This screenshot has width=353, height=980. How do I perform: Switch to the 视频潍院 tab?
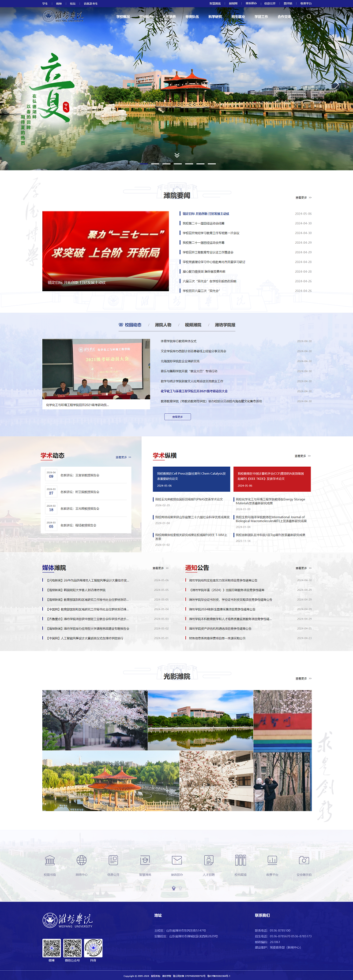click(193, 325)
